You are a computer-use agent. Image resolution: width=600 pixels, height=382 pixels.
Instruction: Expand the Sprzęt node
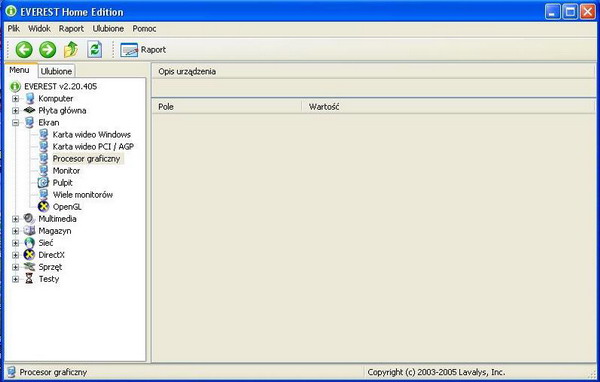tap(15, 267)
